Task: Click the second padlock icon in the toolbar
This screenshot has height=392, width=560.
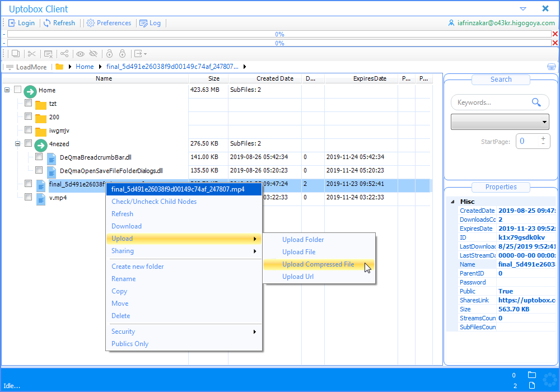Action: point(123,54)
